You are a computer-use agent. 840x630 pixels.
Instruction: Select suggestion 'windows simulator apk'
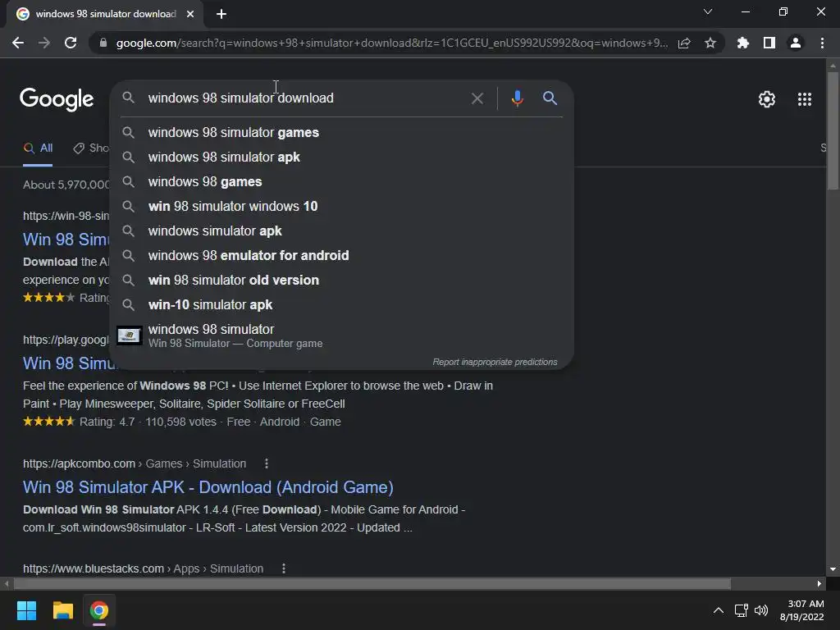(341, 231)
